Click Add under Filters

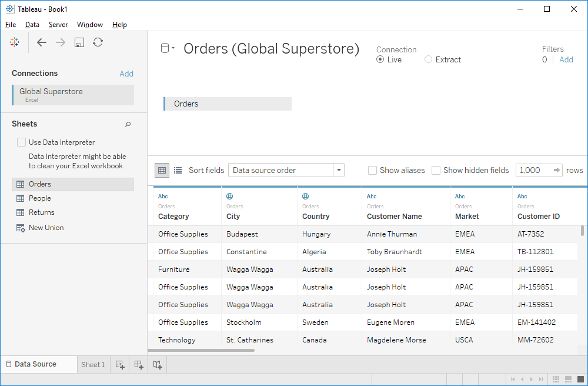click(566, 59)
